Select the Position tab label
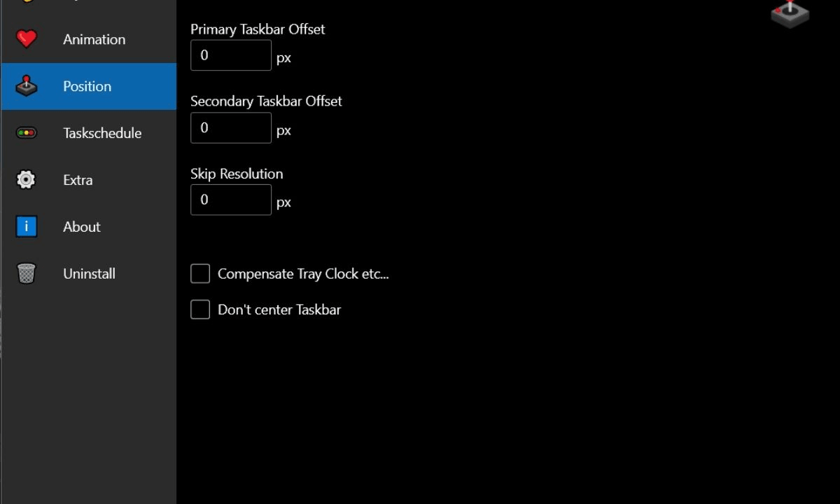The width and height of the screenshot is (840, 504). coord(87,86)
